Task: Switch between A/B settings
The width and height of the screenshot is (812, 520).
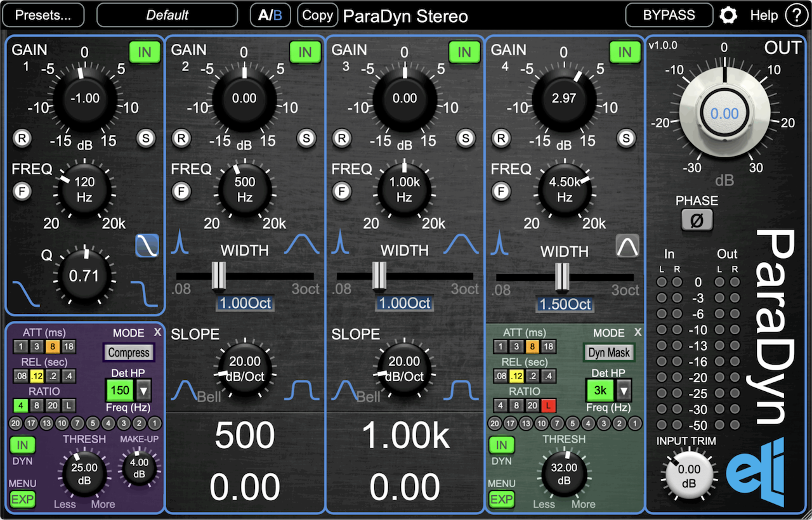Action: pos(271,15)
